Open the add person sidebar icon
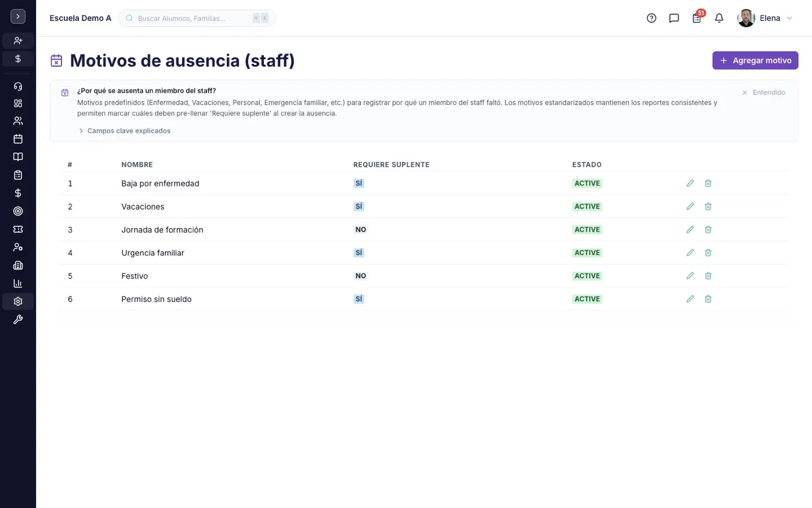 (x=18, y=41)
